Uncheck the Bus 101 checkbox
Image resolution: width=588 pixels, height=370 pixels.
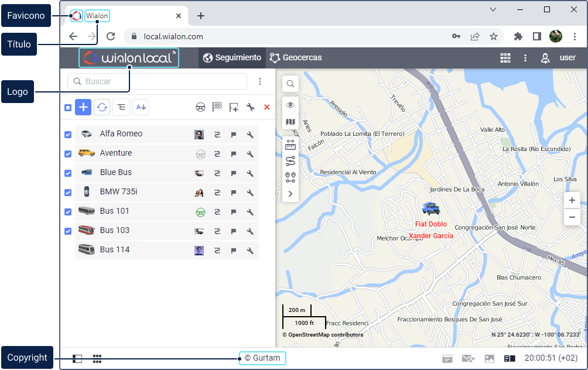(x=68, y=212)
